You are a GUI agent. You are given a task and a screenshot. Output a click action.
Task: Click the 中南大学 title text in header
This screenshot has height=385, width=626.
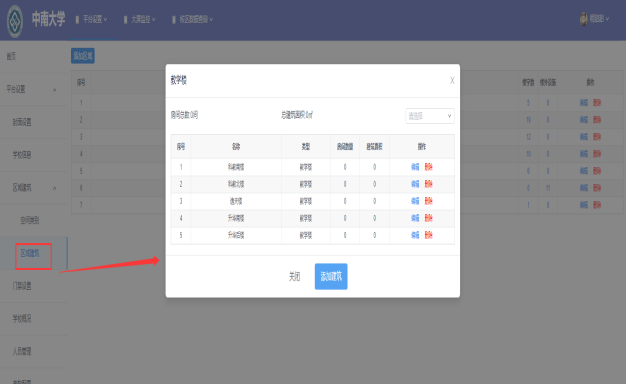[x=48, y=19]
